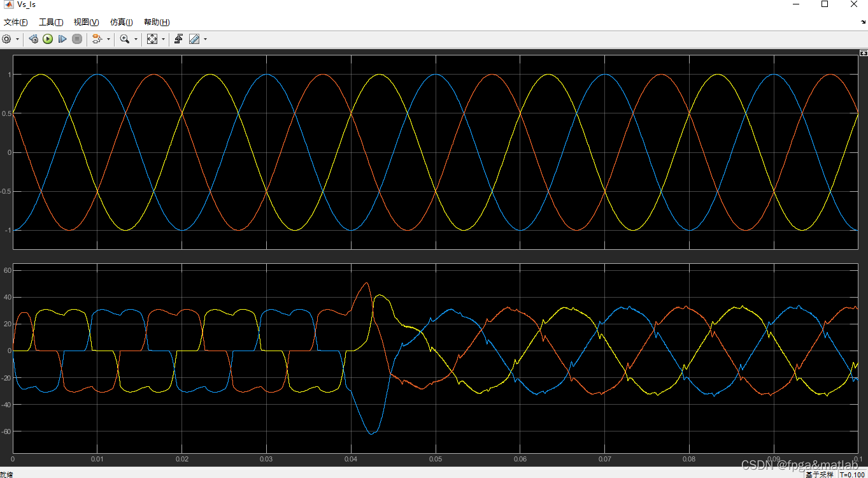Expand the zoom tool dropdown arrow
This screenshot has height=478, width=868.
[x=136, y=40]
